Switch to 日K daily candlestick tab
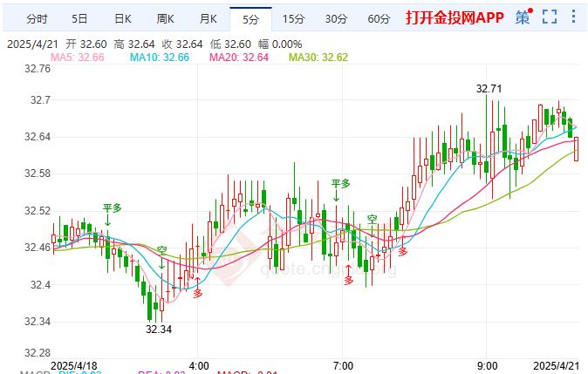This screenshot has width=588, height=374. (121, 18)
